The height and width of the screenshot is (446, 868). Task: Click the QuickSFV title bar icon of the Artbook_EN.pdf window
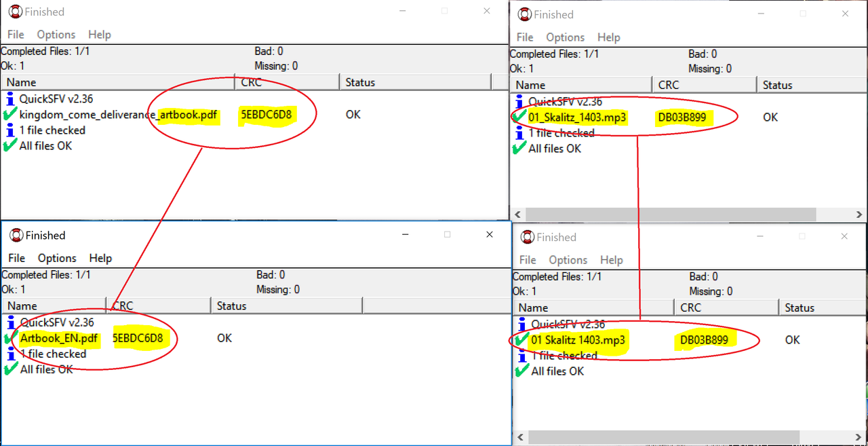tap(16, 236)
